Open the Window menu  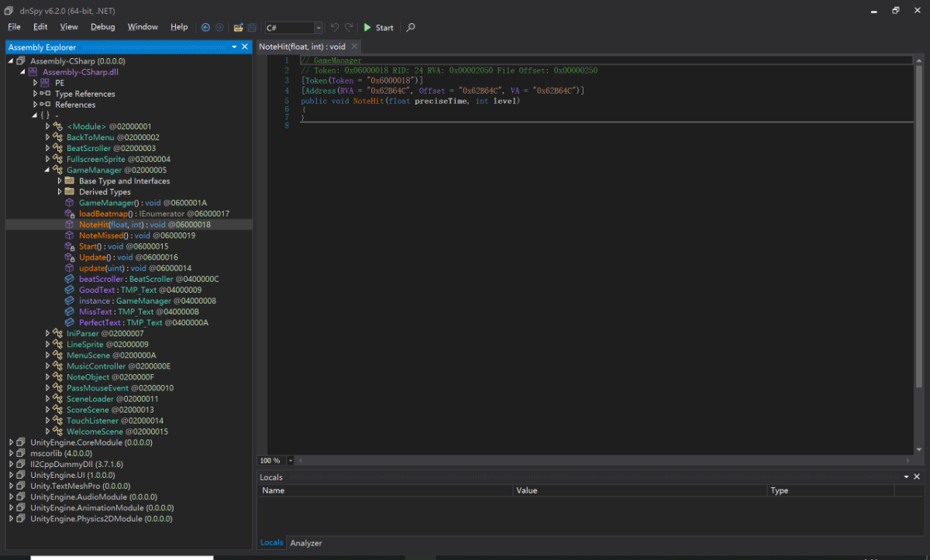[143, 27]
